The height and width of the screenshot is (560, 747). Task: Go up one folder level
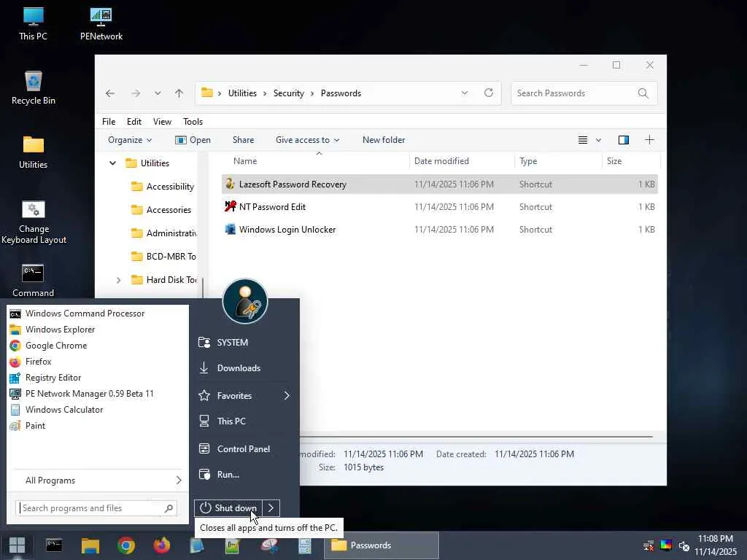(179, 93)
